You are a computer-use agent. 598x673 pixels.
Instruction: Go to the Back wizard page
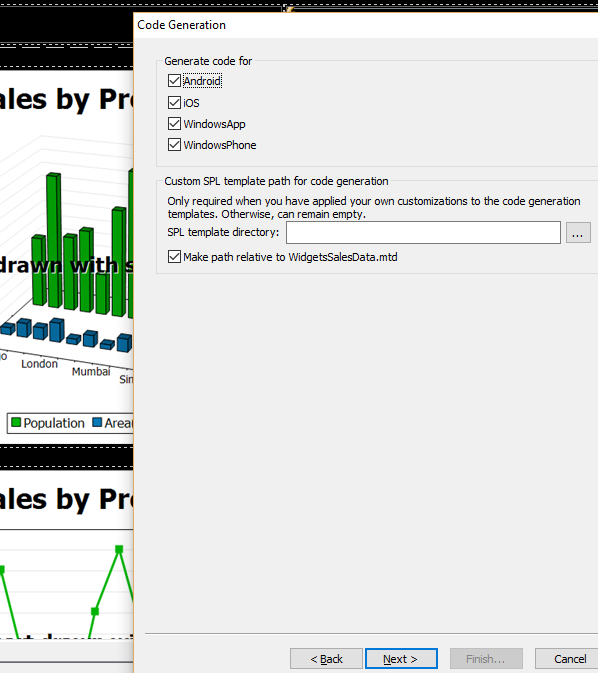pyautogui.click(x=326, y=659)
